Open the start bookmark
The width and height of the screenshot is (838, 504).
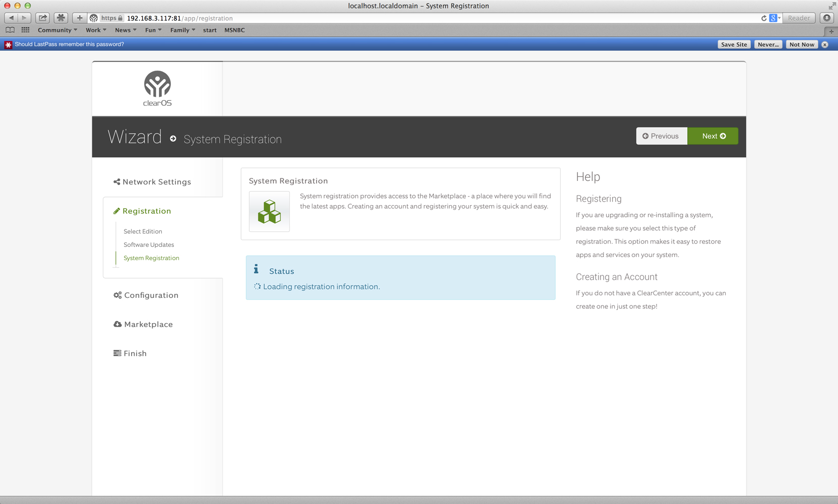click(x=210, y=30)
